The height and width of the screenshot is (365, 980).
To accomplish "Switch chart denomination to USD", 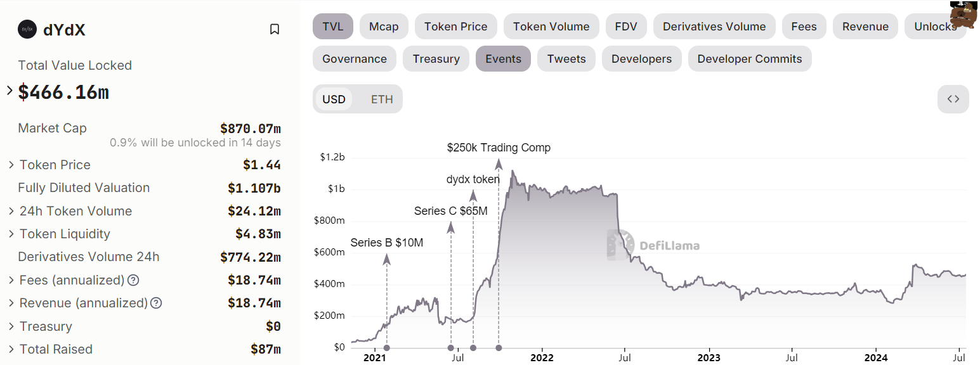I will 334,99.
